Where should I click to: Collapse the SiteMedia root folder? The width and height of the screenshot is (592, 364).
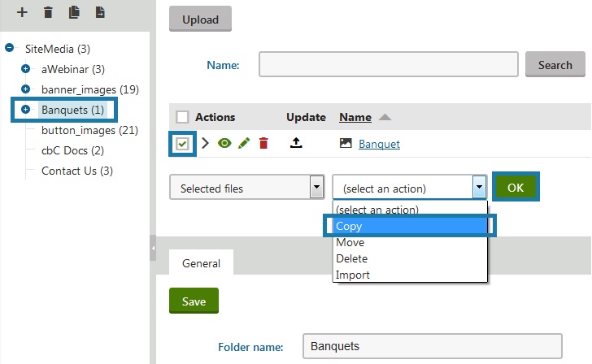click(x=10, y=49)
